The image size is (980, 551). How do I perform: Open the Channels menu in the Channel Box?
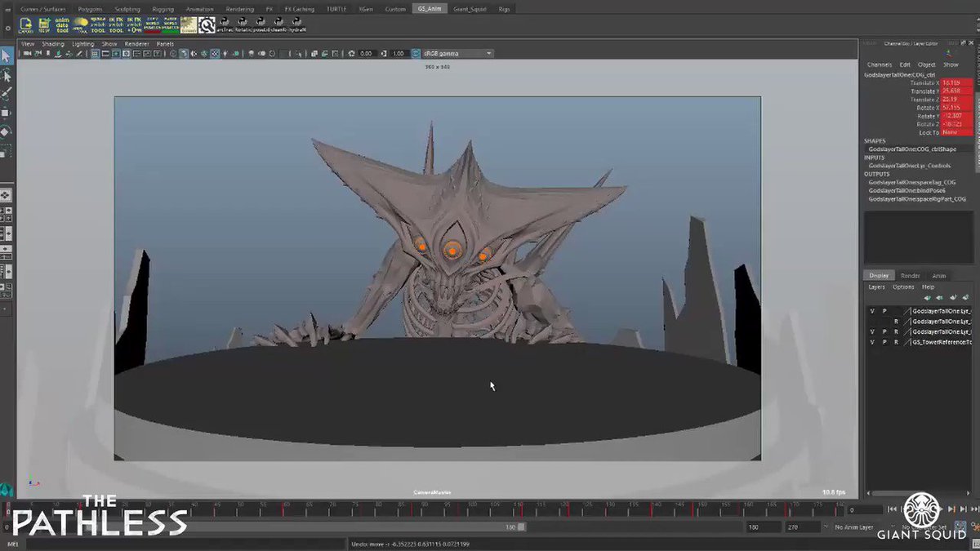tap(880, 64)
